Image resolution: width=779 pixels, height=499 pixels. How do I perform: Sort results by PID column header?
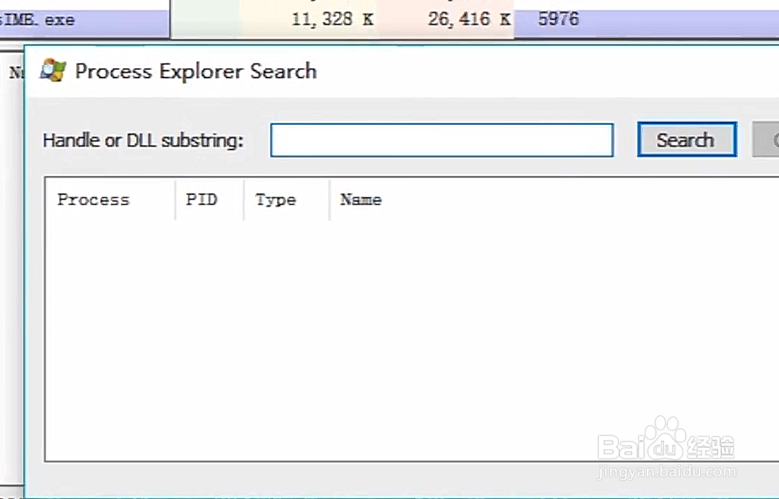(209, 199)
